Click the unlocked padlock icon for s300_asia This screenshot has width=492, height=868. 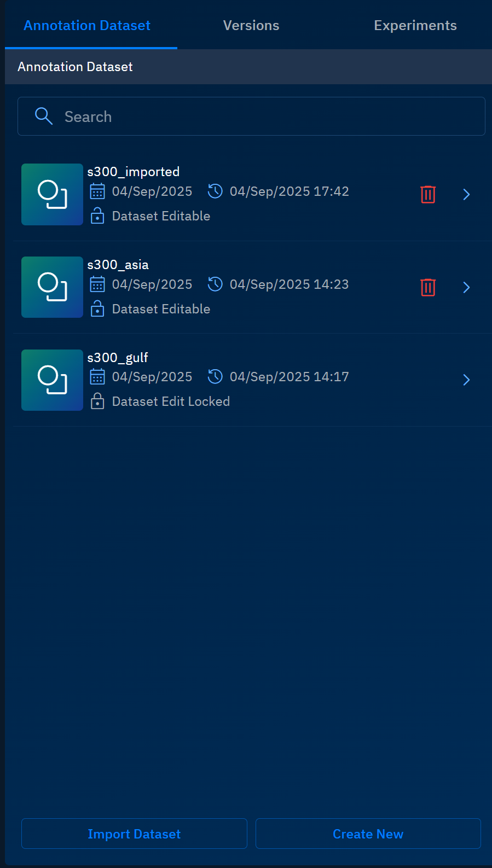(97, 309)
